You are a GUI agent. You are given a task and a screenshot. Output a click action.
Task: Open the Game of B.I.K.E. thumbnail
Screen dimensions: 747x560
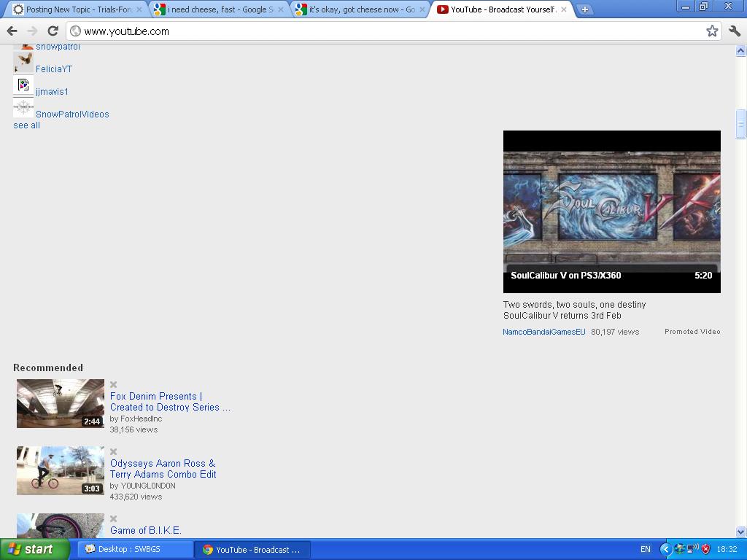point(61,526)
